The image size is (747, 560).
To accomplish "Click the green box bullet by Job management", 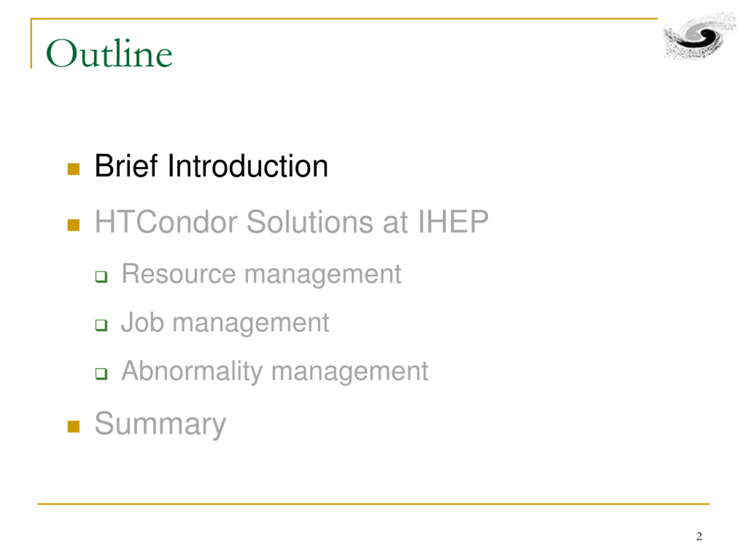I will (101, 325).
